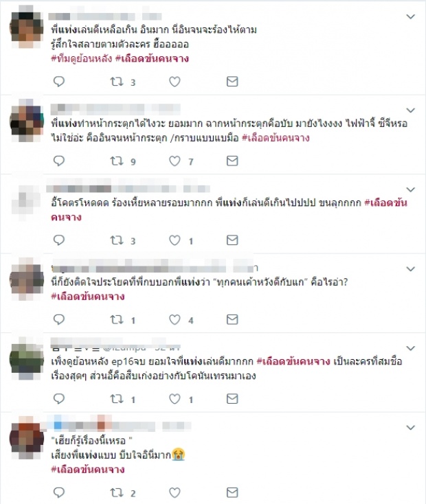Open the #ทีมดูย้อนหลัง hashtag

tap(81, 58)
